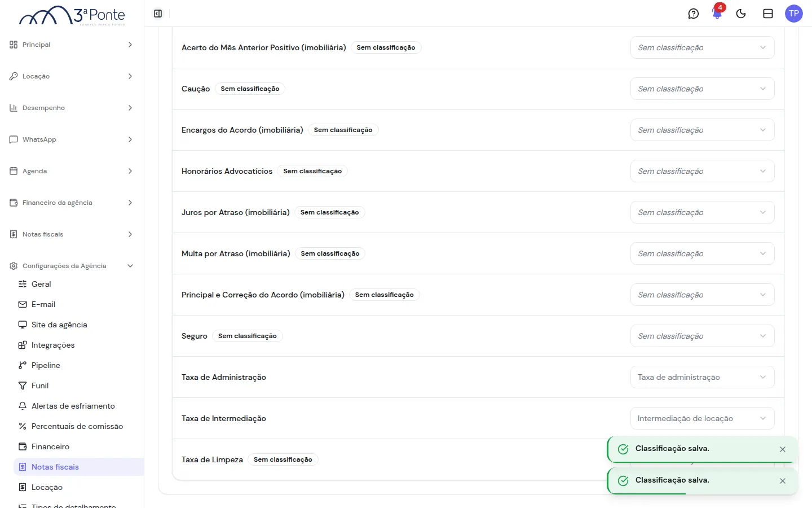Open Geral settings page

point(79,284)
